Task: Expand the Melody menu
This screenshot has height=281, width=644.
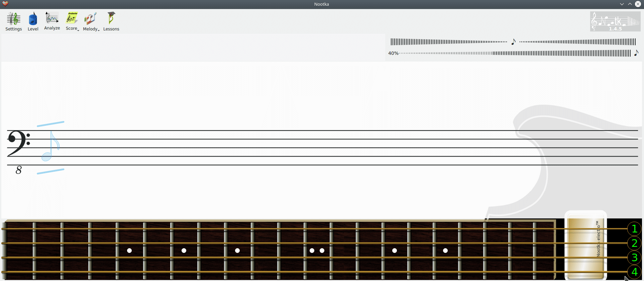Action: 91,22
